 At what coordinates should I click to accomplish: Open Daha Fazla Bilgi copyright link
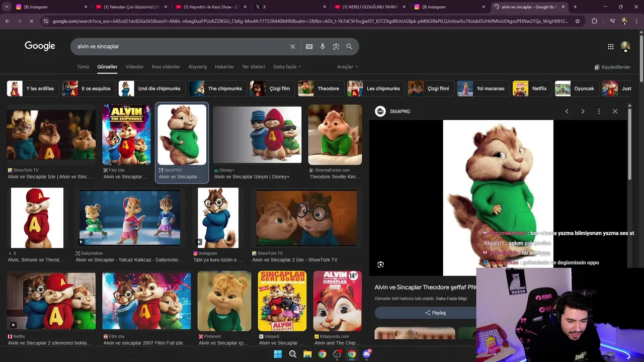pyautogui.click(x=451, y=299)
